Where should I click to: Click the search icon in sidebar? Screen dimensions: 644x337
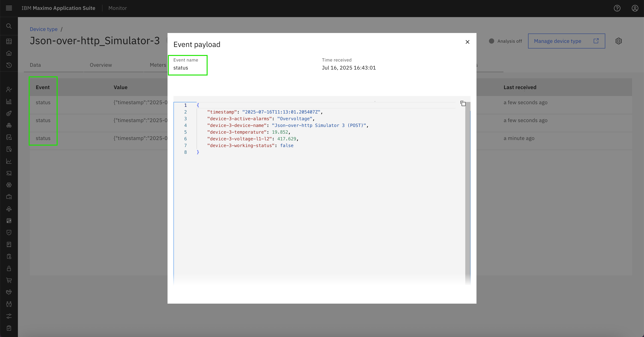tap(9, 26)
